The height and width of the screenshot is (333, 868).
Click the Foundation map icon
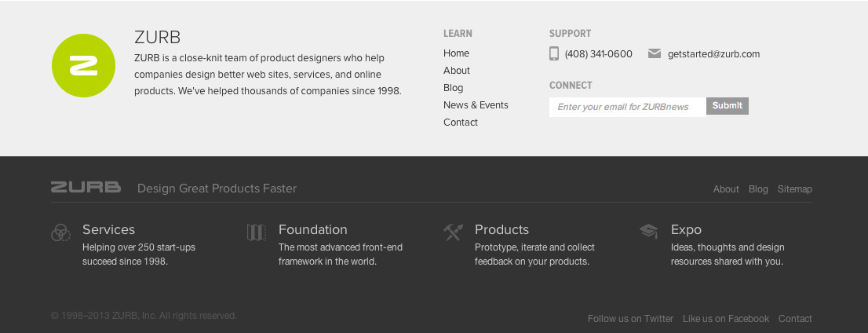click(257, 232)
